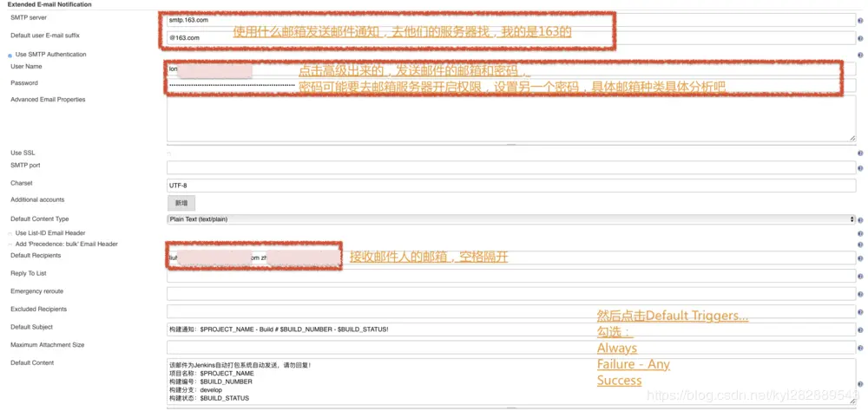Click the Default Content text area
868x411 pixels.
click(511, 382)
